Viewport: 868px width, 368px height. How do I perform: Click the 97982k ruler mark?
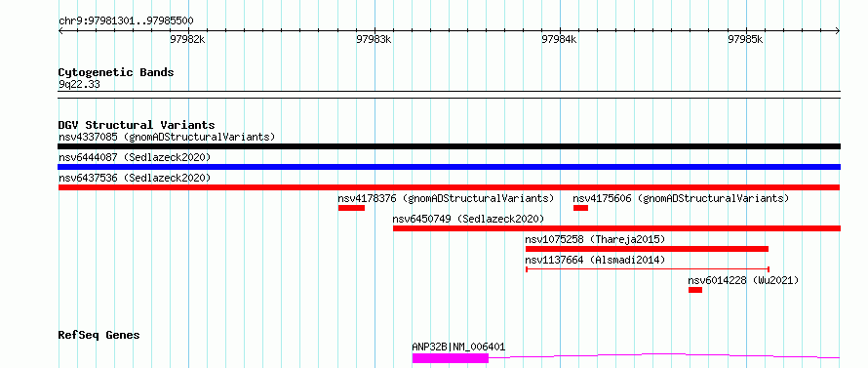point(187,39)
